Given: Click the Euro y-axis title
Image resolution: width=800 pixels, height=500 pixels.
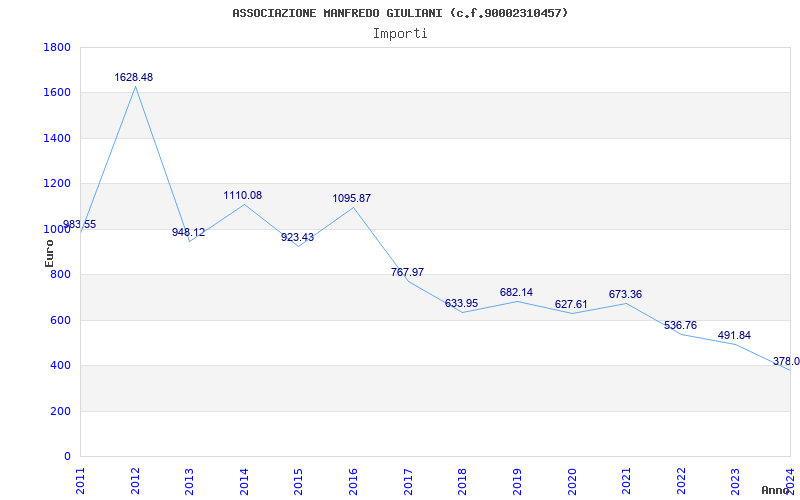Looking at the screenshot, I should point(49,253).
